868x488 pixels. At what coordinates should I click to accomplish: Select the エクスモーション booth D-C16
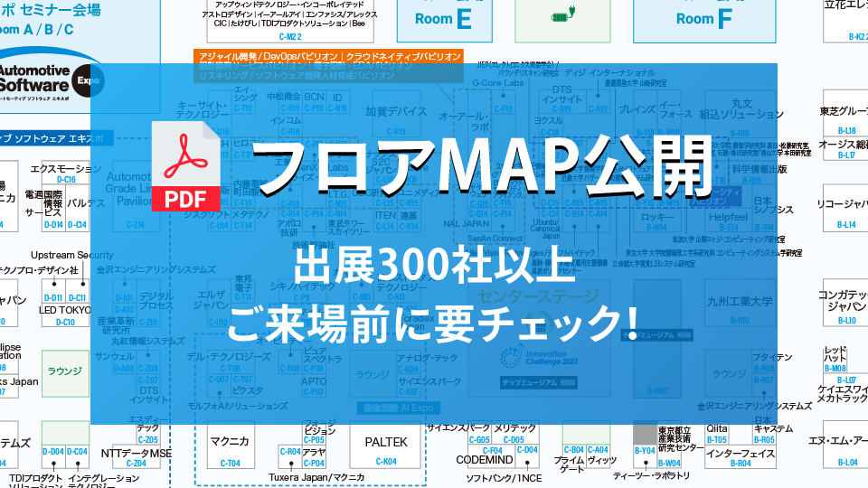(66, 173)
